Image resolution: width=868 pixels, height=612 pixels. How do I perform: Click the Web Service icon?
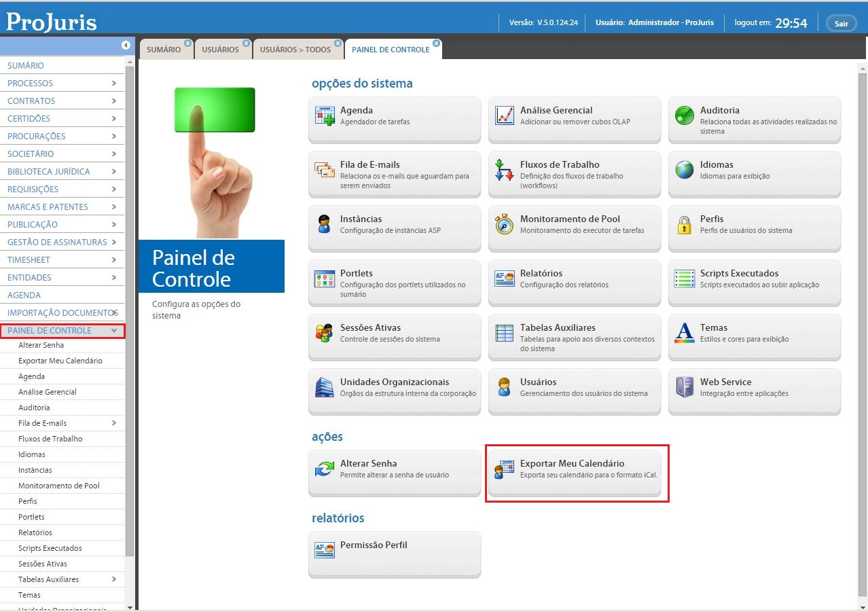685,387
